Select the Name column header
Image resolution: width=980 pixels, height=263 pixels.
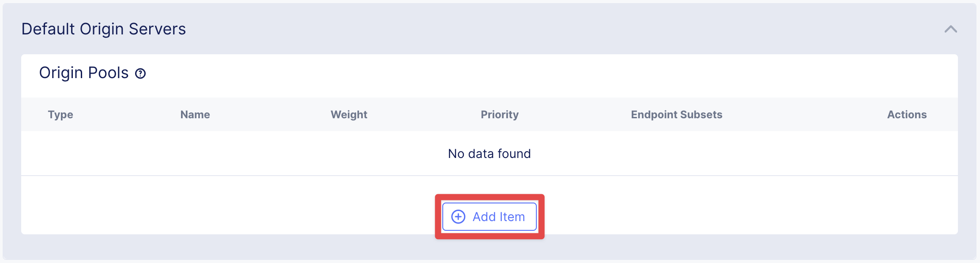pyautogui.click(x=195, y=115)
